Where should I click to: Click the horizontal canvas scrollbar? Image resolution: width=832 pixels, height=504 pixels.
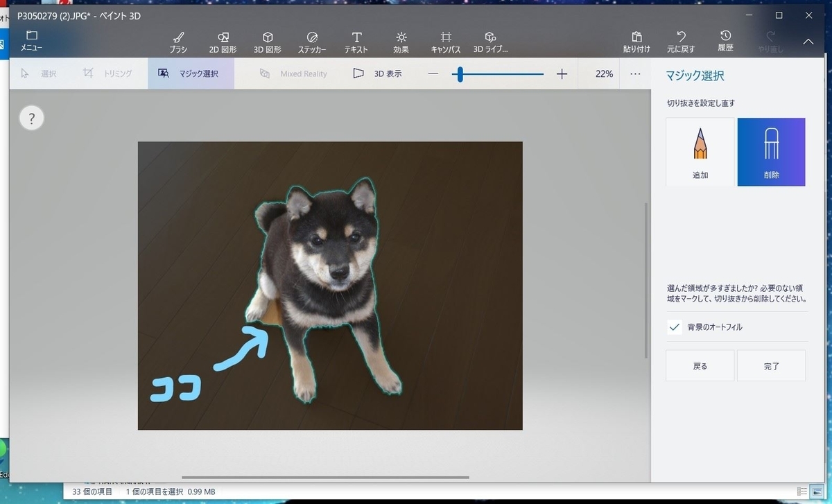coord(325,477)
